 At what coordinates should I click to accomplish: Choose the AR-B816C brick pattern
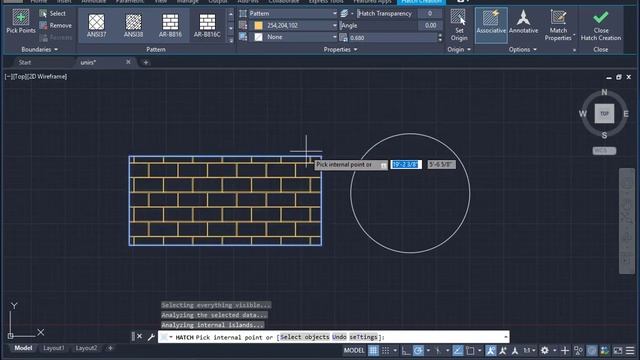tap(207, 25)
